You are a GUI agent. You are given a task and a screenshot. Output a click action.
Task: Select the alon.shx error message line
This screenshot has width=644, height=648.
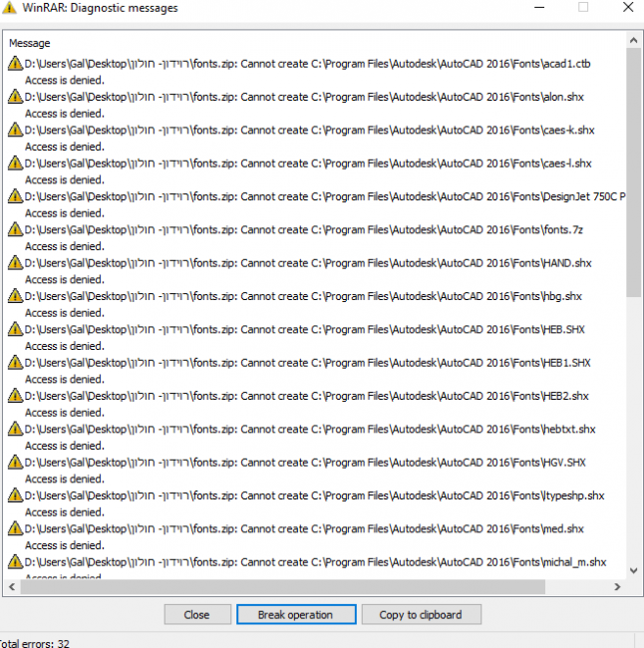[304, 97]
